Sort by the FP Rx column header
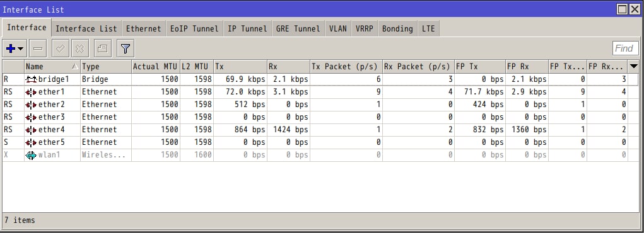This screenshot has width=644, height=233. (x=527, y=67)
